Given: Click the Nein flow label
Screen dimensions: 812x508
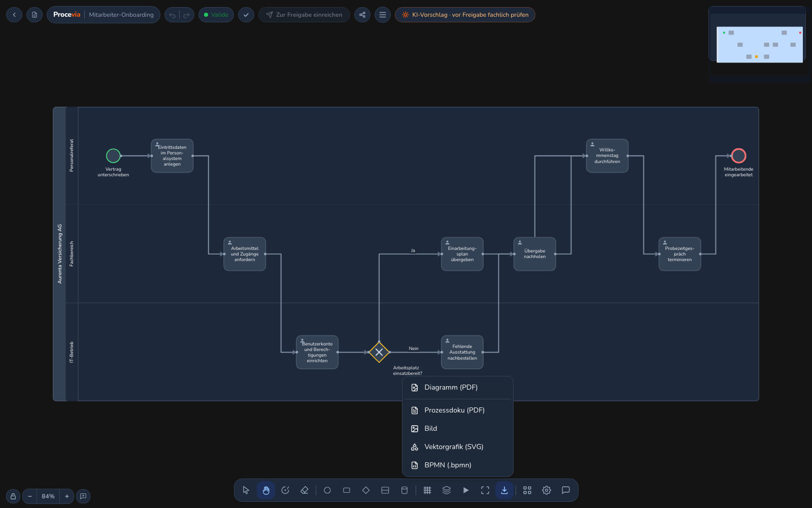Looking at the screenshot, I should [x=414, y=348].
